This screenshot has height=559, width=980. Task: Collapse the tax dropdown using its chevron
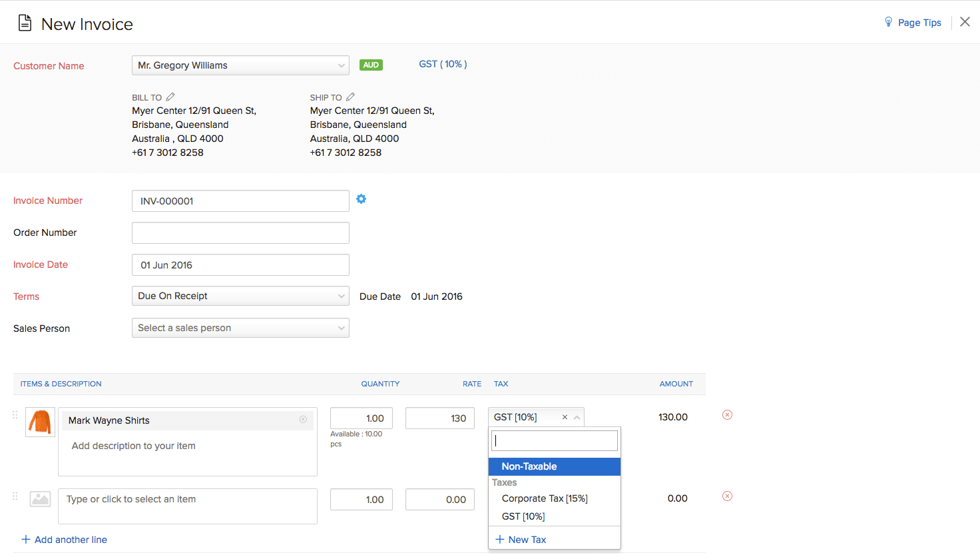point(577,416)
